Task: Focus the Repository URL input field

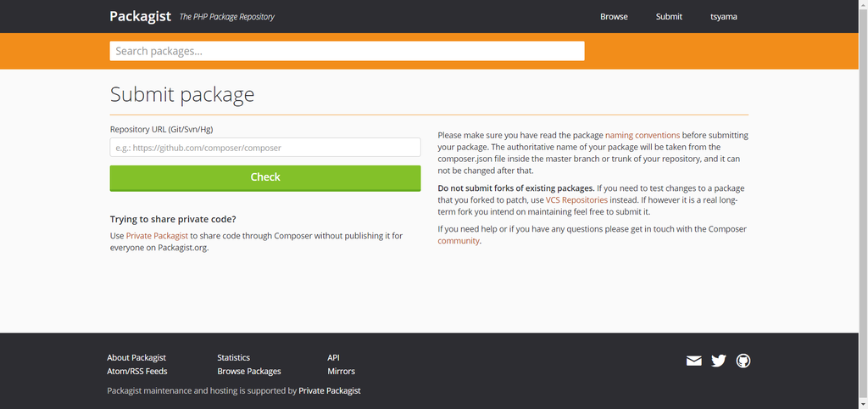Action: click(x=265, y=148)
